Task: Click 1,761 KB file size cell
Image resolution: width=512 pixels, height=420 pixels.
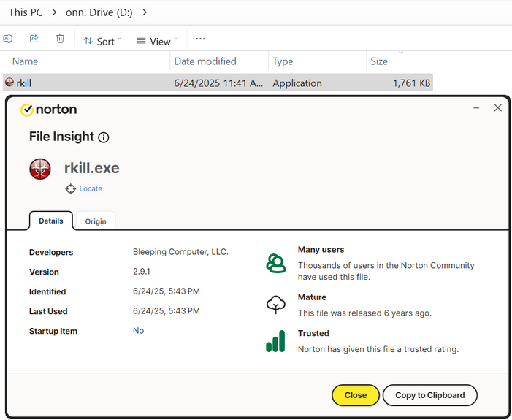Action: point(411,83)
